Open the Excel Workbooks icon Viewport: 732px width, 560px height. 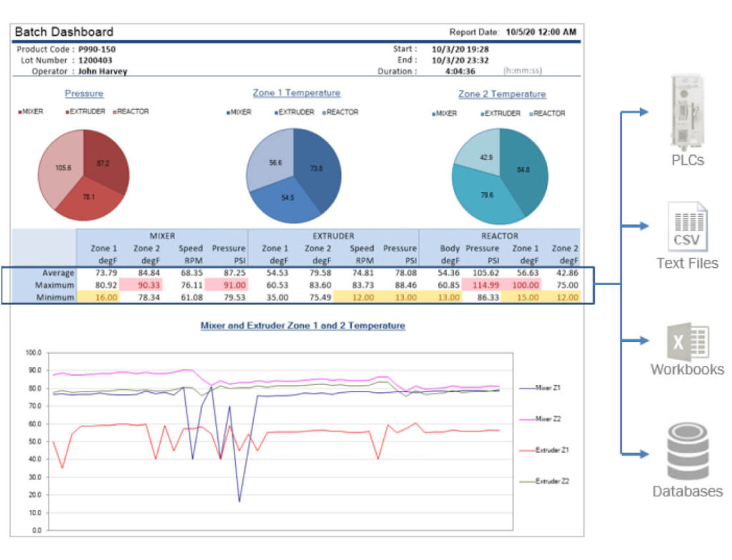[687, 341]
